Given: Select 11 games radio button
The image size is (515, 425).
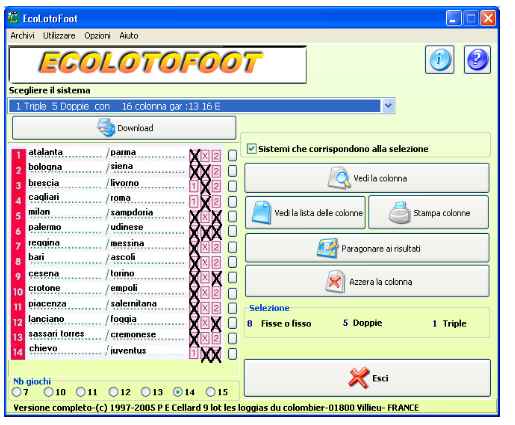Looking at the screenshot, I should [81, 392].
